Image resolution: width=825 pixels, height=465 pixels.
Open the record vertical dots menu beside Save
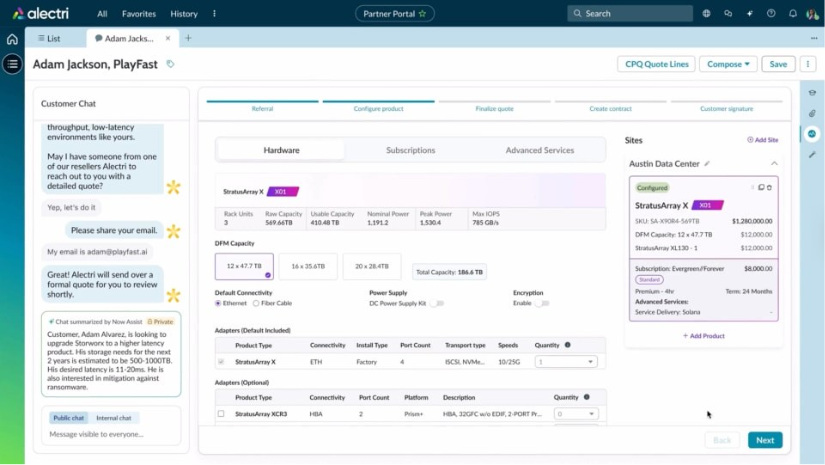click(808, 64)
